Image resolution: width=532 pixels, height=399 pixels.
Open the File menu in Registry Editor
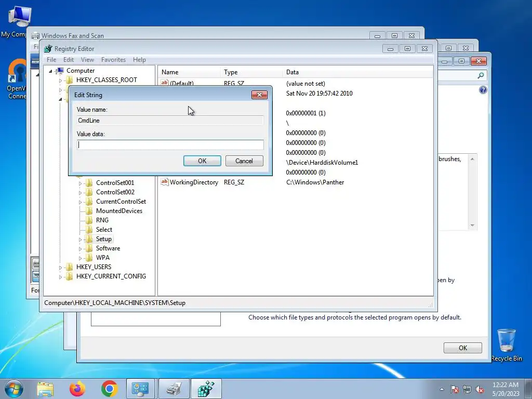(x=51, y=60)
